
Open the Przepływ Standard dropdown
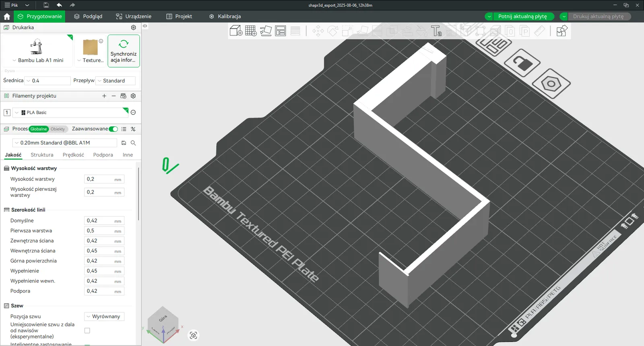pyautogui.click(x=116, y=81)
